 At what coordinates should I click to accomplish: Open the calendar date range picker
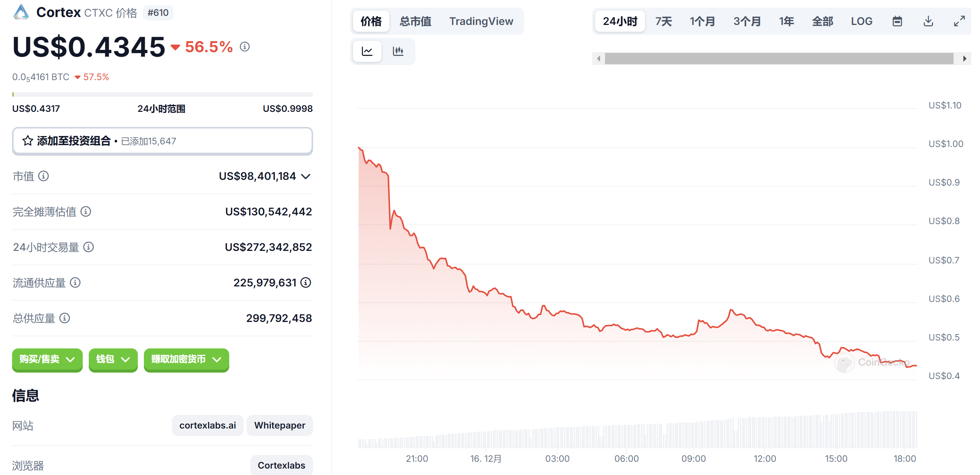(x=897, y=21)
